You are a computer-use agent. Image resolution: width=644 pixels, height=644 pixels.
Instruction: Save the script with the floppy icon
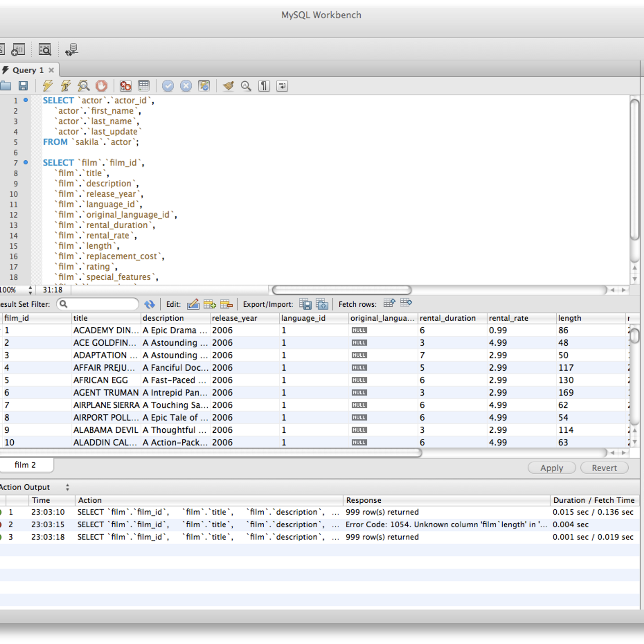click(23, 86)
